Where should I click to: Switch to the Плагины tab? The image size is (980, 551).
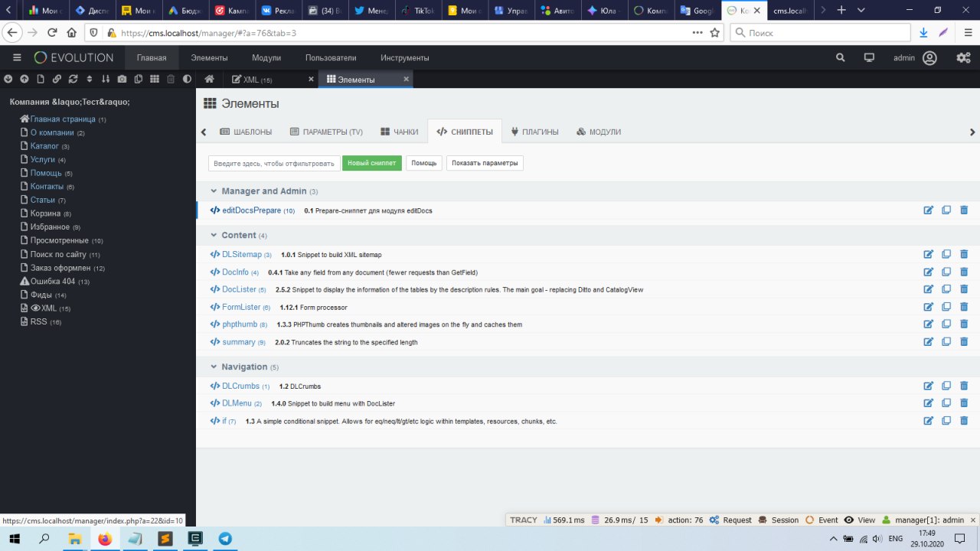tap(535, 132)
